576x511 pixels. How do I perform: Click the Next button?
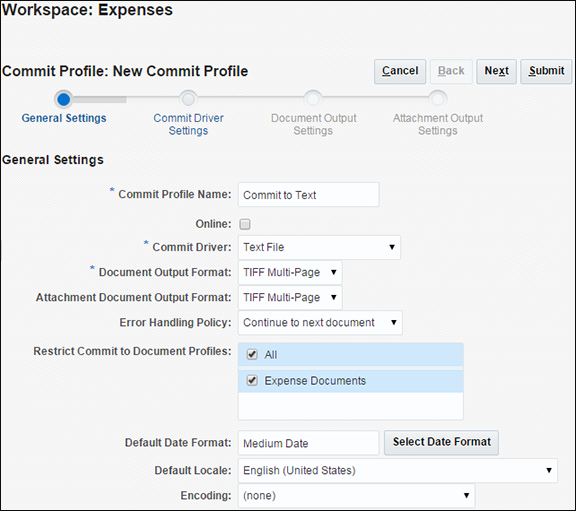(x=497, y=71)
